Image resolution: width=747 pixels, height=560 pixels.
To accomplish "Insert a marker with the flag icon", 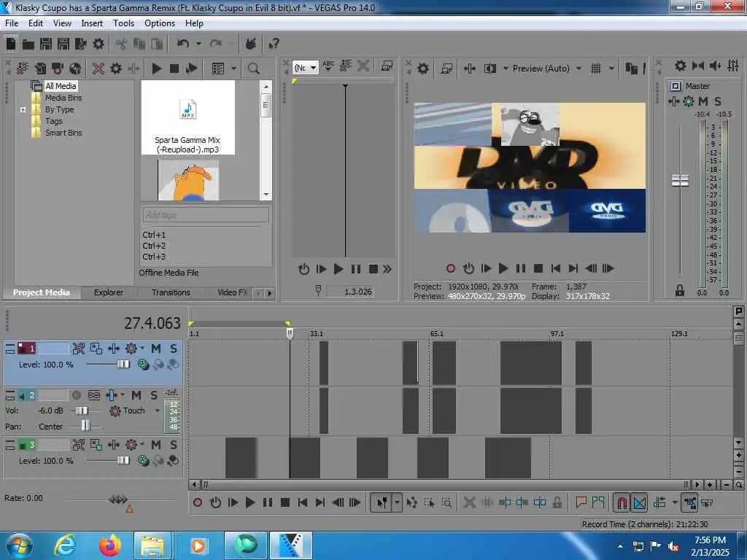I will point(581,502).
